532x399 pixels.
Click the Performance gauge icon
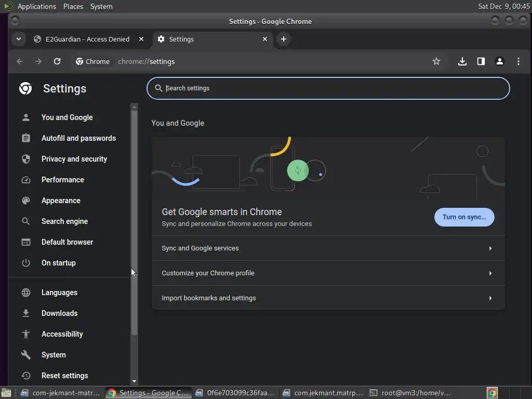[26, 180]
